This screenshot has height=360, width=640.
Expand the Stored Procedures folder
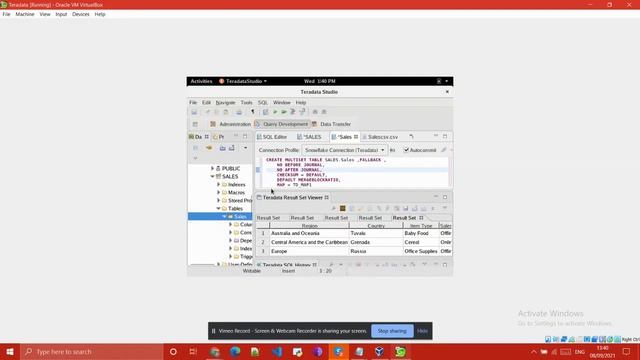click(x=218, y=200)
